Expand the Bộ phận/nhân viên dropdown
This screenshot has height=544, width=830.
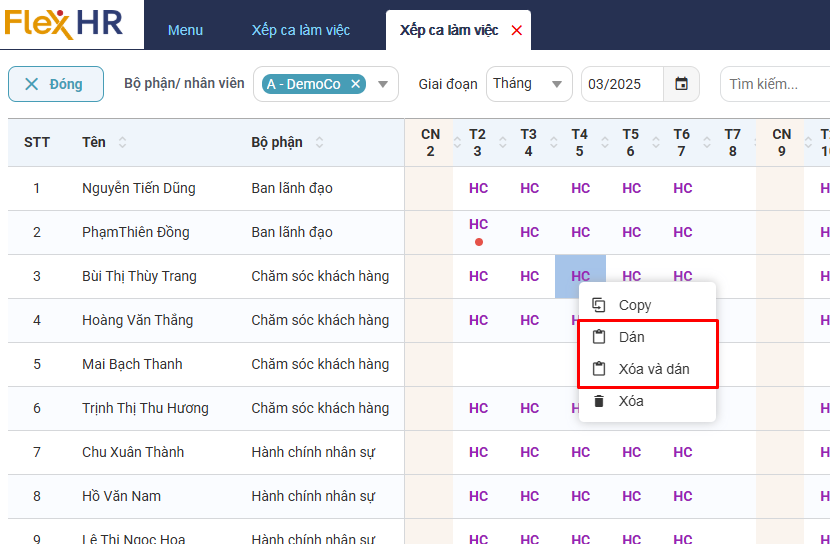(x=383, y=84)
